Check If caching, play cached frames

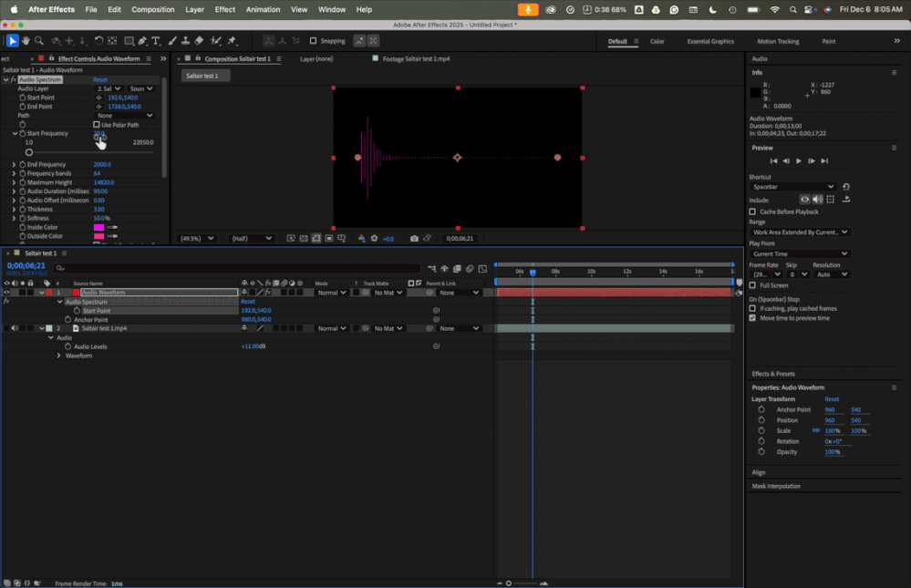coord(752,308)
